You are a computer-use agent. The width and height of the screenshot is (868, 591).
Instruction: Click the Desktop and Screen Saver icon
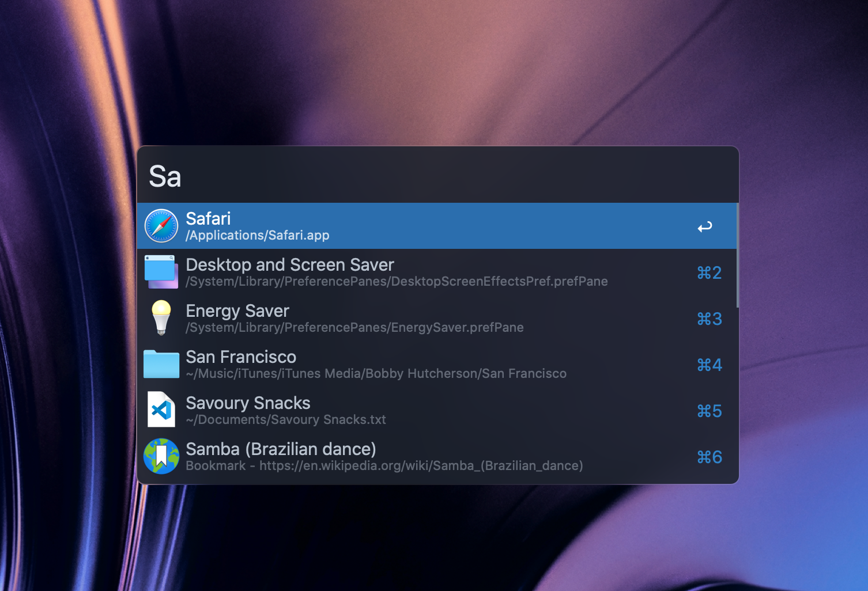click(161, 272)
